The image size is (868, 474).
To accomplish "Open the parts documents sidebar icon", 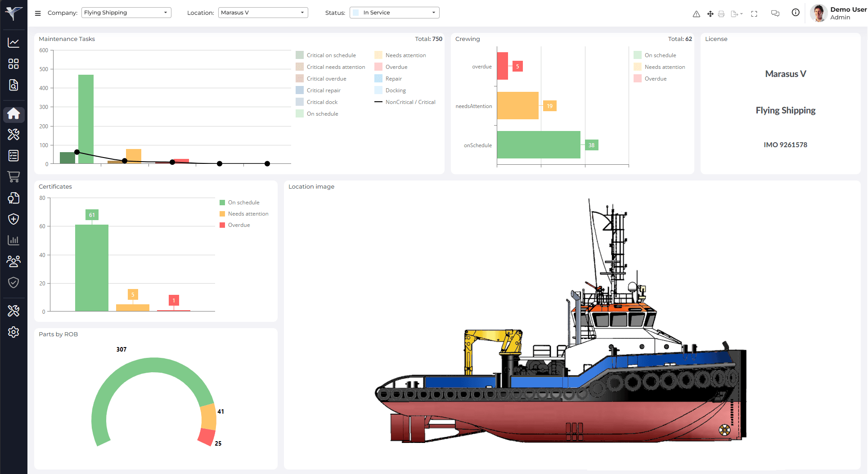I will (13, 198).
